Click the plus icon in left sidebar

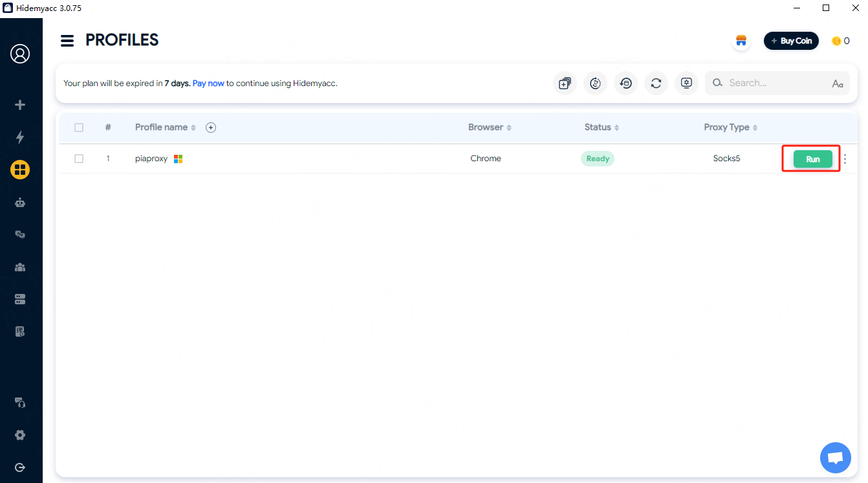20,105
